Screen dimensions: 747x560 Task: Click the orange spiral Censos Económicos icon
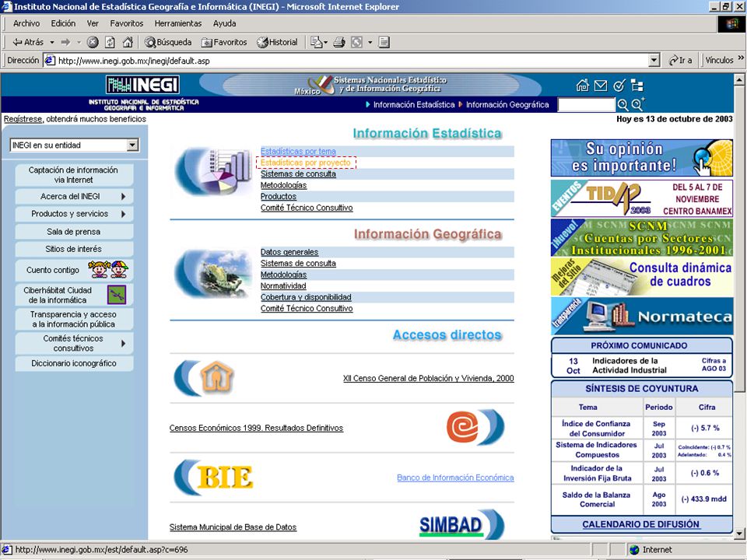[462, 427]
